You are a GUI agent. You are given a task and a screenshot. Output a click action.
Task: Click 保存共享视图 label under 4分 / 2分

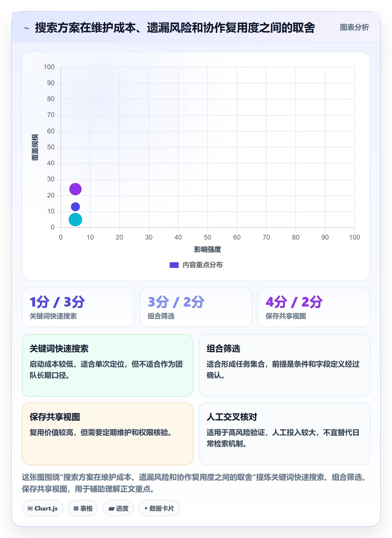pos(286,316)
